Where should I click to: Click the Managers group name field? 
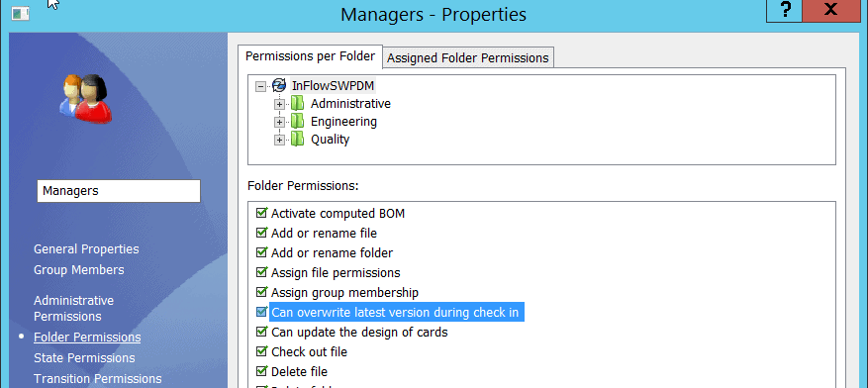pyautogui.click(x=119, y=191)
